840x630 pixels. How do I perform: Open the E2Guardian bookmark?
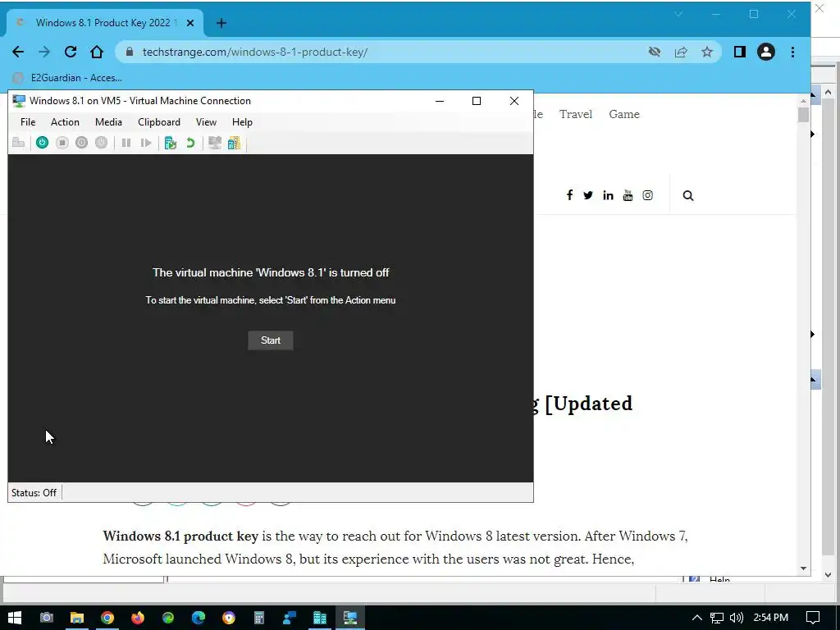67,78
